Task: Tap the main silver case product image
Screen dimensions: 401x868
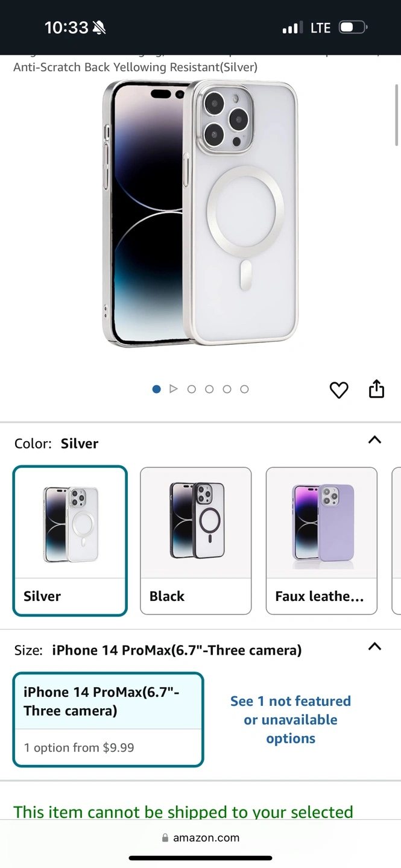Action: (200, 213)
